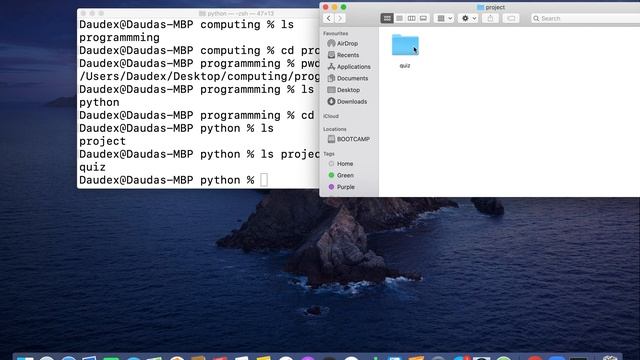
Task: Click the quiz folder name label
Action: (x=405, y=66)
